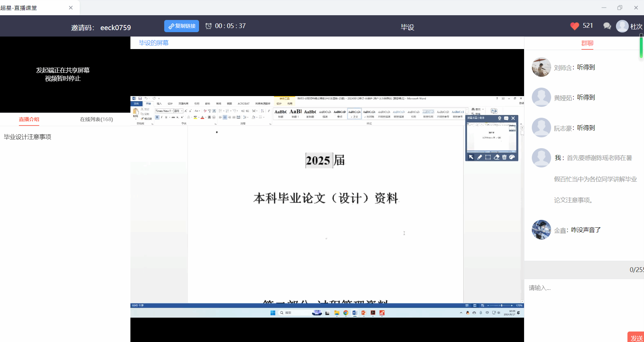Select the rectangle tool in screen-share assistant
This screenshot has height=342, width=644.
pyautogui.click(x=488, y=157)
